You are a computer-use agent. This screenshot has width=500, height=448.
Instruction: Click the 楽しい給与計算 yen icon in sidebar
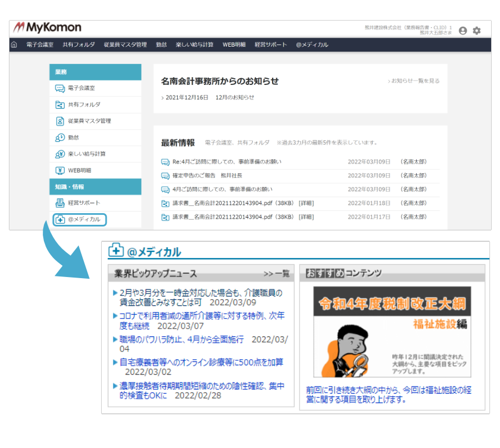(60, 154)
